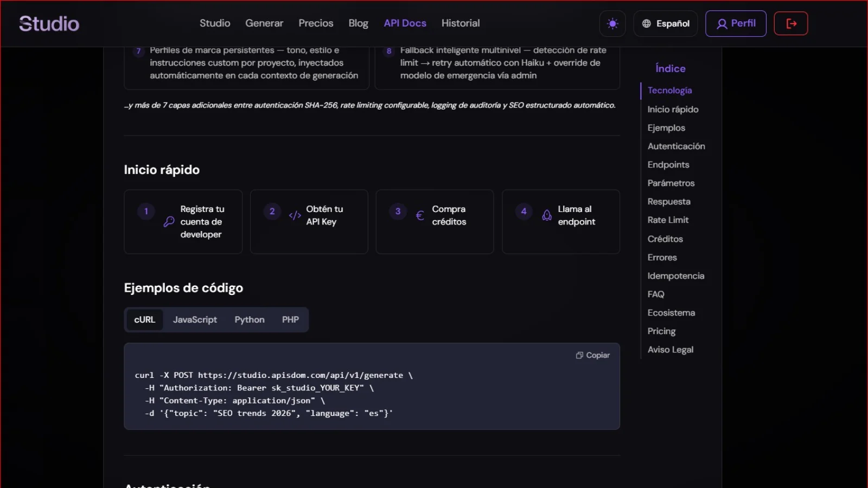The width and height of the screenshot is (868, 488).
Task: Click the Perfil button
Action: 736,23
